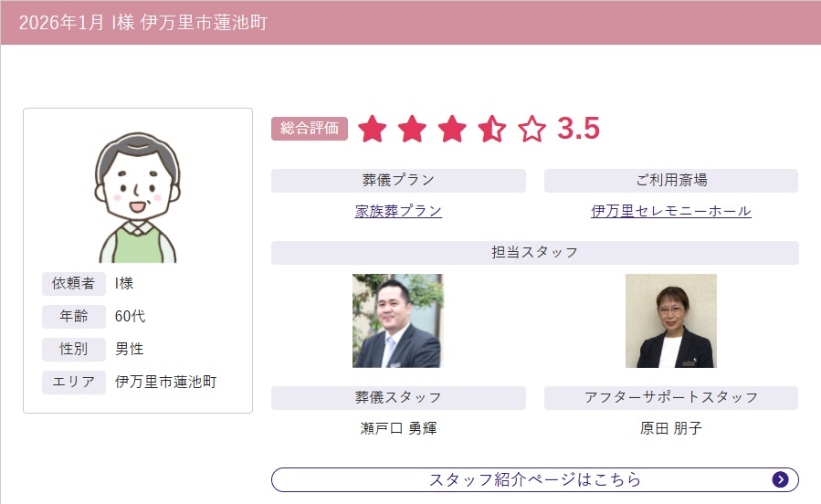Screen dimensions: 821x504
Task: Click the ご利用斎場 header label
Action: point(671,180)
